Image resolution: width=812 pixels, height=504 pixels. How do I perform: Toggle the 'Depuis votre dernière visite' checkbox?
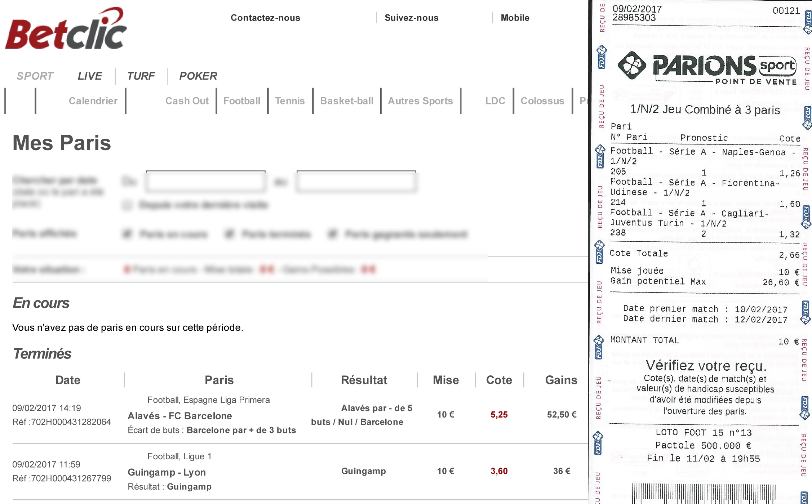127,205
